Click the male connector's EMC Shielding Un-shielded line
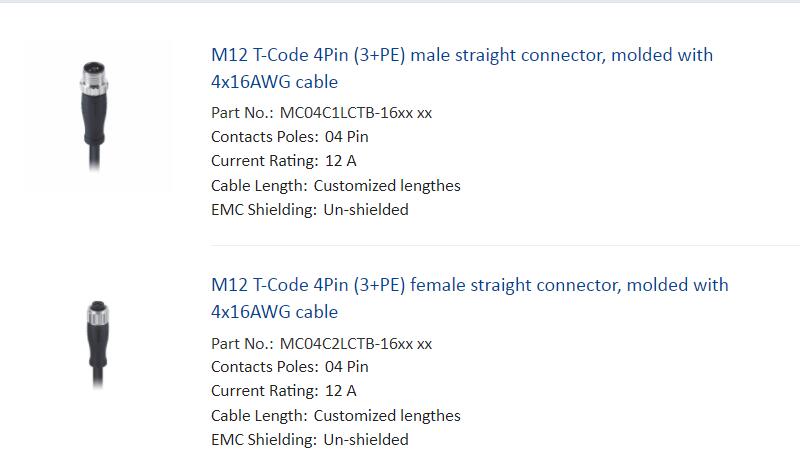 [x=310, y=210]
